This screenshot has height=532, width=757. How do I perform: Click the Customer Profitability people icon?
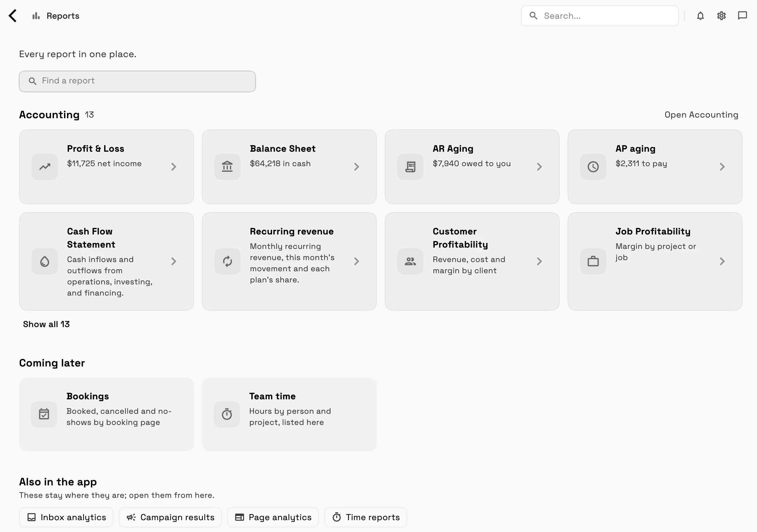[x=410, y=261]
